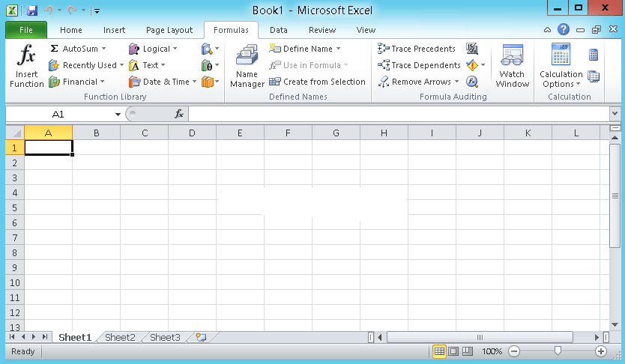Screen dimensions: 625x364
Task: Select row 5 header
Action: tap(15, 208)
